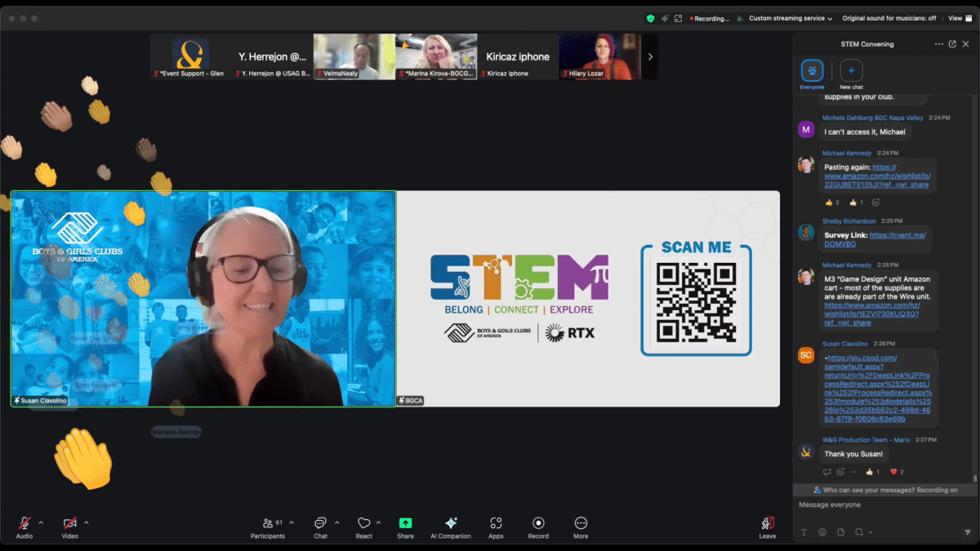Click in the Message everyone field
The width and height of the screenshot is (980, 551).
pyautogui.click(x=885, y=505)
